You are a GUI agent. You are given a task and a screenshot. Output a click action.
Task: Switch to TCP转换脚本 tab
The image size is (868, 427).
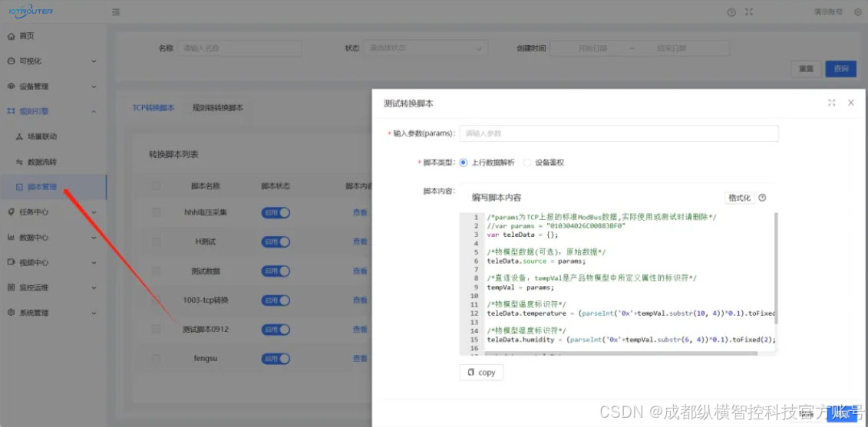coord(153,108)
